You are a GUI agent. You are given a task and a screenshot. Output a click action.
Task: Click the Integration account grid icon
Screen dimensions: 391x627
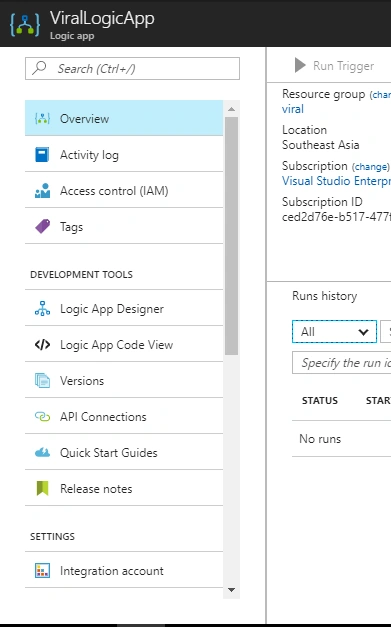42,571
